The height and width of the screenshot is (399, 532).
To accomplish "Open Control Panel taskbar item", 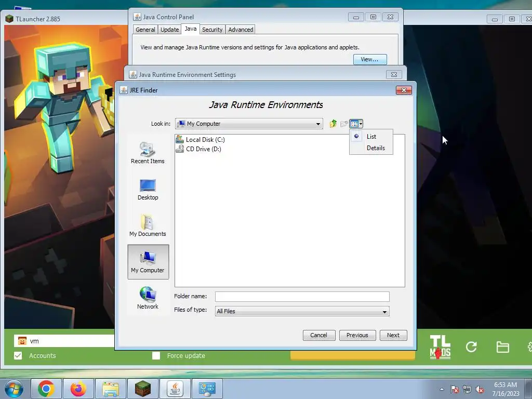I will tap(207, 389).
